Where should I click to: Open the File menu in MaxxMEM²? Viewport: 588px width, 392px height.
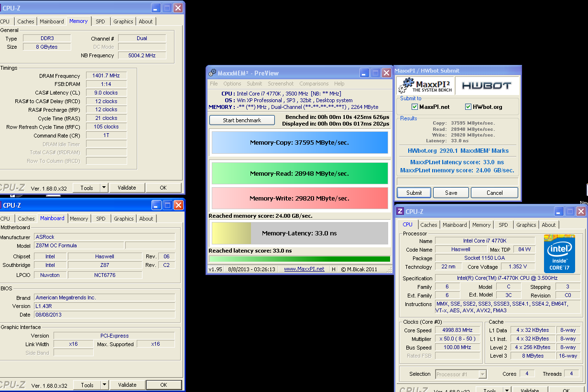point(214,84)
